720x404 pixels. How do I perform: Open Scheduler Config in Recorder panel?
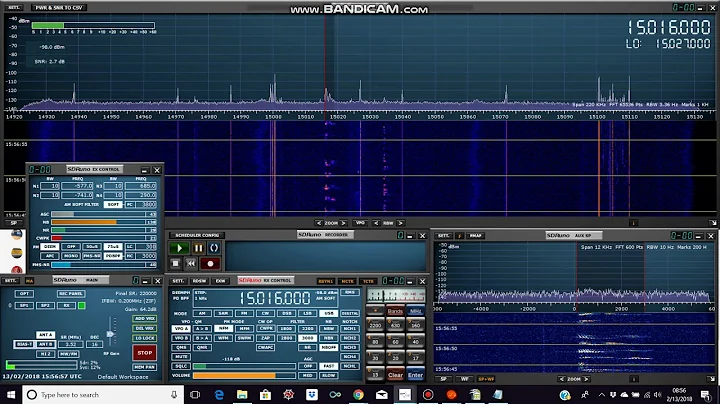pos(197,235)
